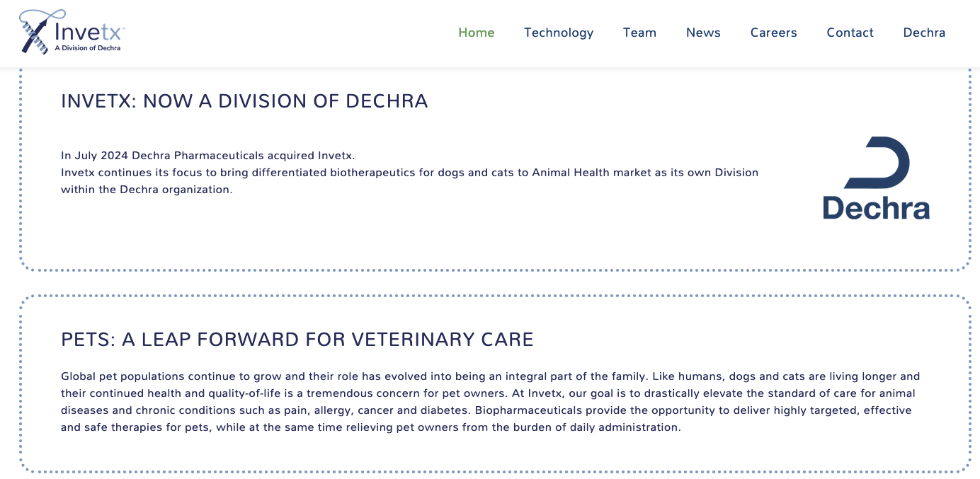This screenshot has width=980, height=479.
Task: Select Careers in the navigation bar
Action: [773, 33]
